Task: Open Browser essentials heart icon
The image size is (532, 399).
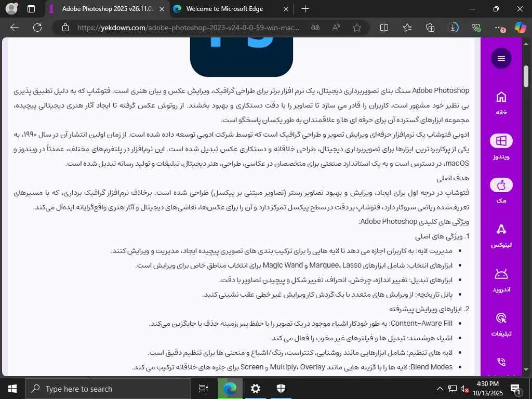Action: point(476,28)
